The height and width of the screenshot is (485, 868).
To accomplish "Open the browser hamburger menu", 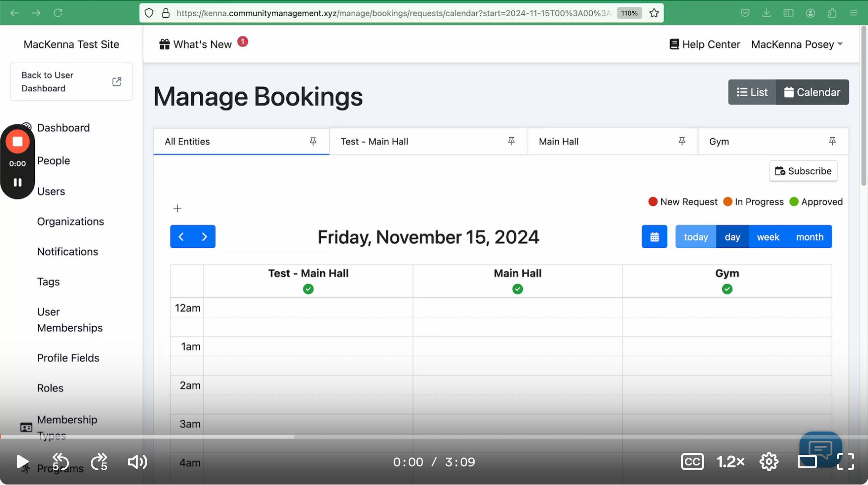I will (x=854, y=13).
